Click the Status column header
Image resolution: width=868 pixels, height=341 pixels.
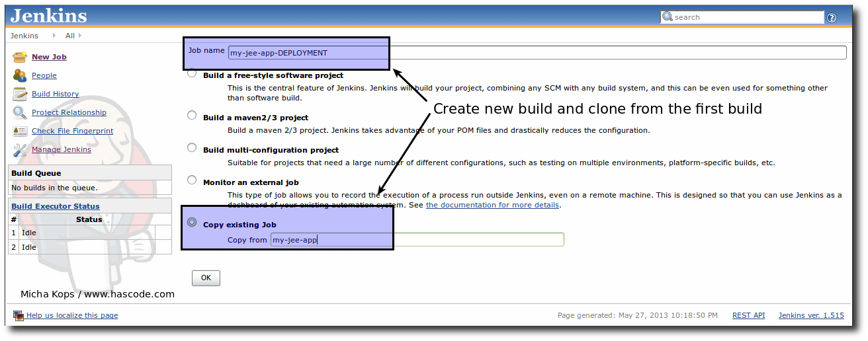pyautogui.click(x=89, y=219)
